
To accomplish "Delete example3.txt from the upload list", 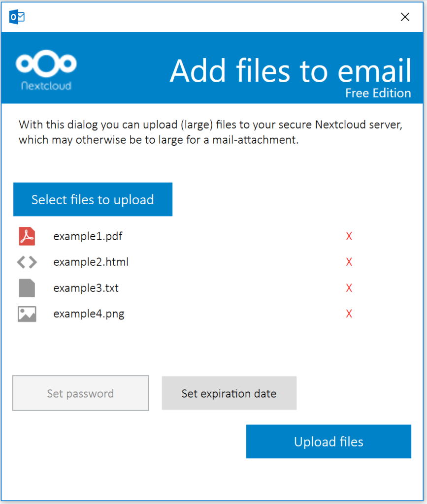I will coord(349,288).
